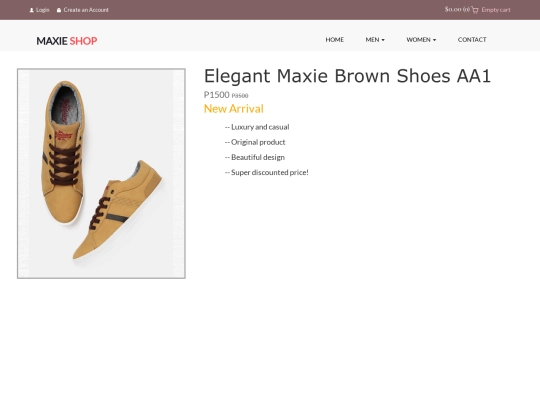The height and width of the screenshot is (405, 540).
Task: Go to HOME in the navigation
Action: point(334,40)
